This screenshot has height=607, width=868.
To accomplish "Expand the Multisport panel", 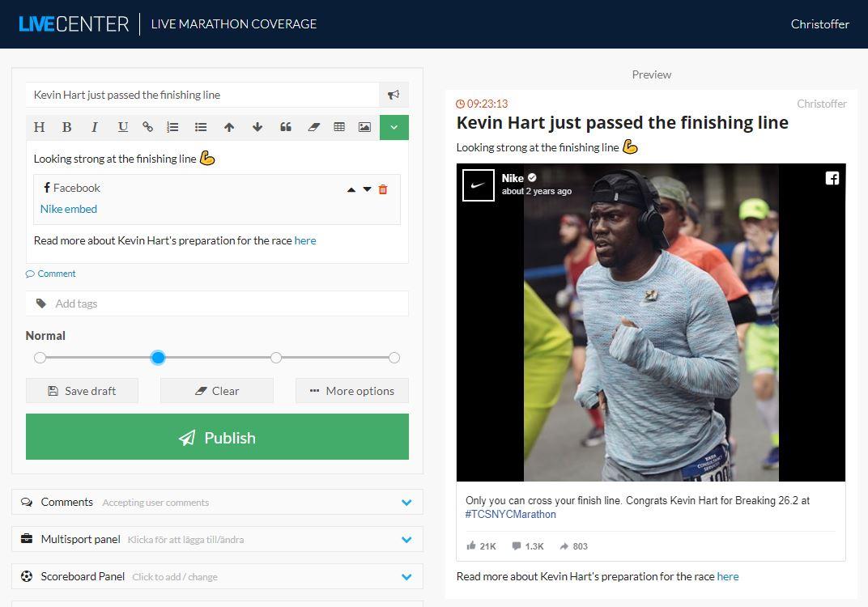I will [x=406, y=539].
